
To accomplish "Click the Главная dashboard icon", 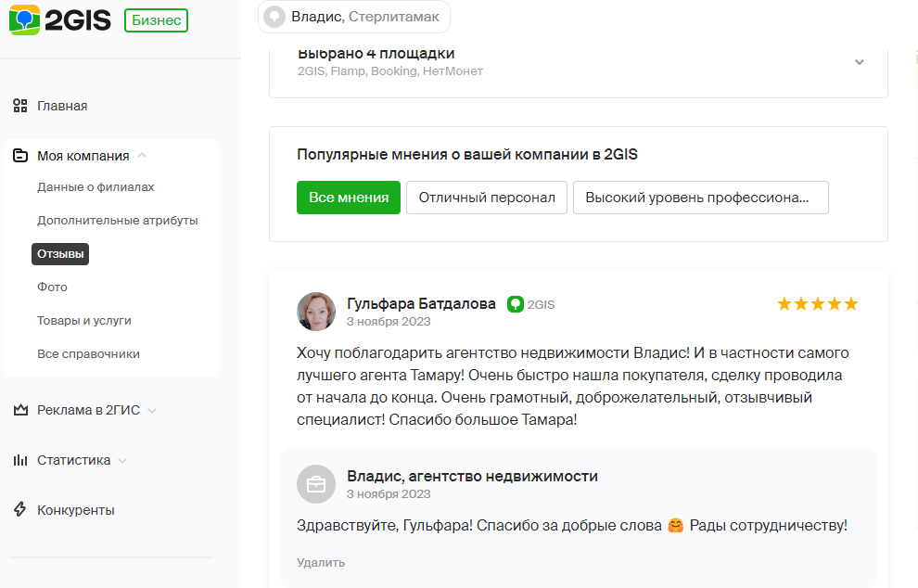I will [x=20, y=106].
